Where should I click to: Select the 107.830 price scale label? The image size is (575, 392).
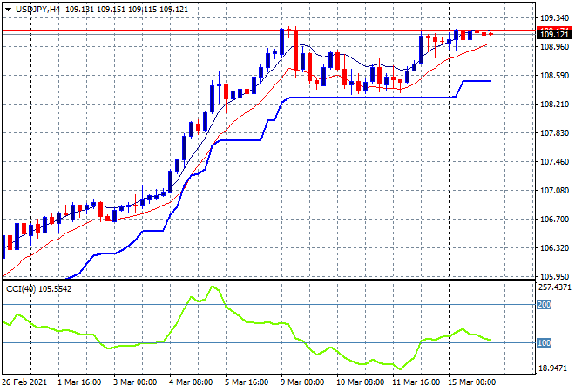(x=555, y=132)
